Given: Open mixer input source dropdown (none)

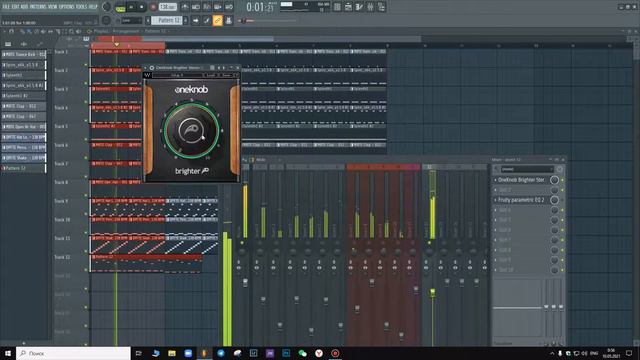Looking at the screenshot, I should click(527, 169).
